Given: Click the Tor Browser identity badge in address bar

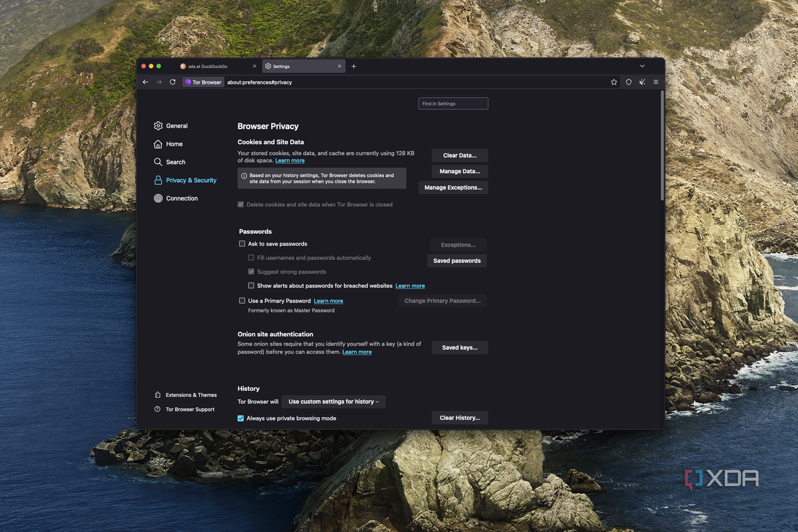Looking at the screenshot, I should click(203, 82).
